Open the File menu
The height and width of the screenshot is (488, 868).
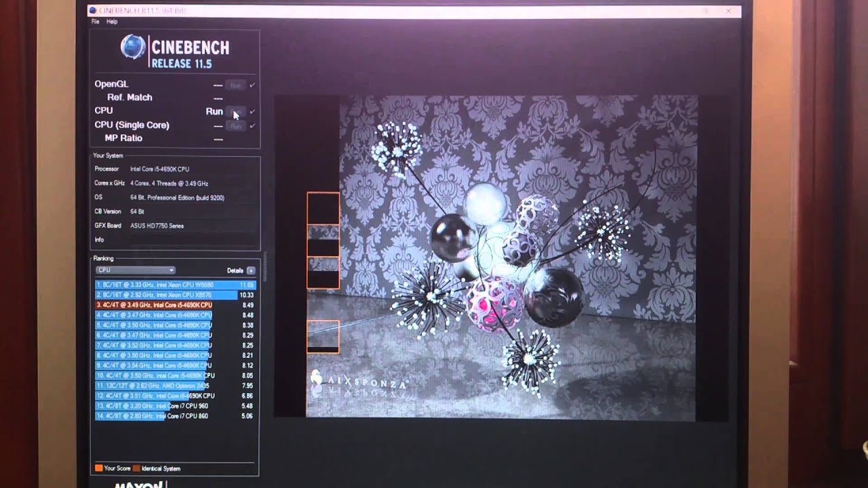coord(96,22)
